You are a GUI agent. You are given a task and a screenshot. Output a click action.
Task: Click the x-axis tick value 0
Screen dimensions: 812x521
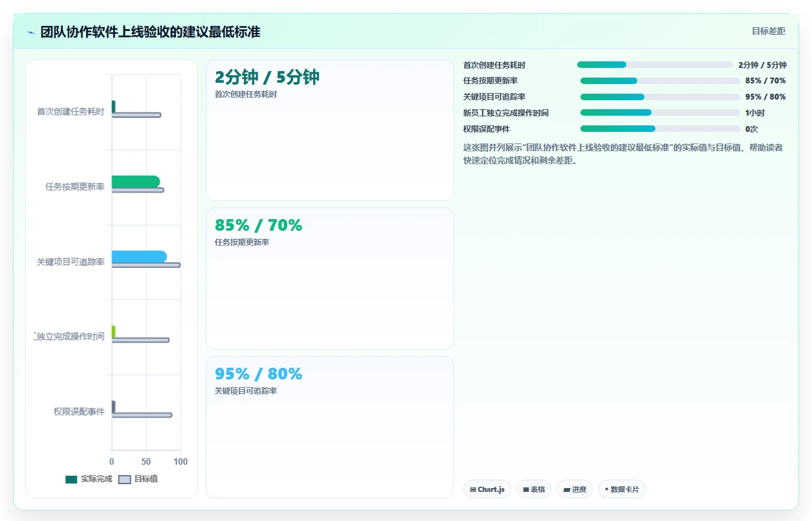(112, 462)
